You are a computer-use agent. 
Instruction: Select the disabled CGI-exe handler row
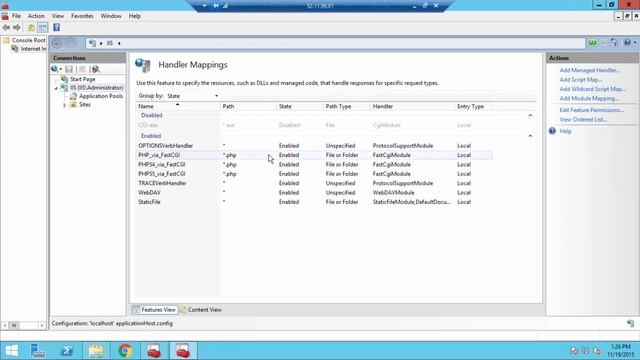coord(314,125)
